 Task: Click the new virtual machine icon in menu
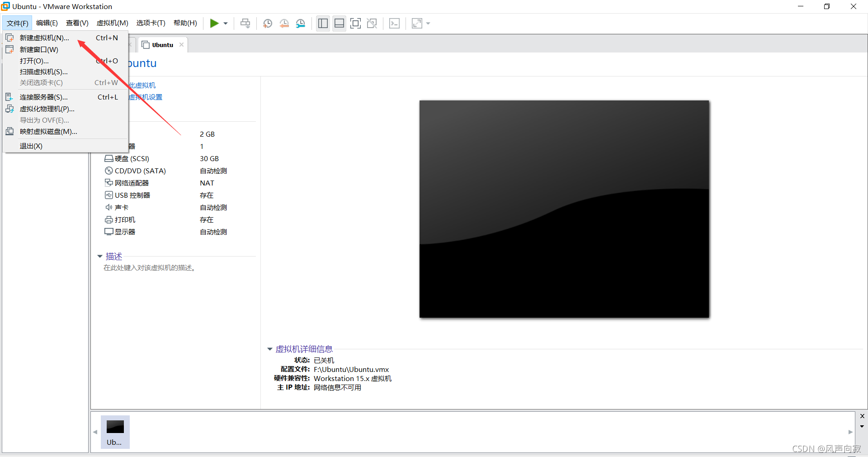point(9,38)
